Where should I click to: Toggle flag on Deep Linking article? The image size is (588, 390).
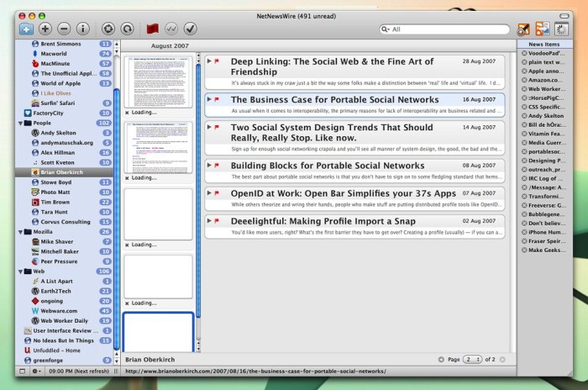217,61
